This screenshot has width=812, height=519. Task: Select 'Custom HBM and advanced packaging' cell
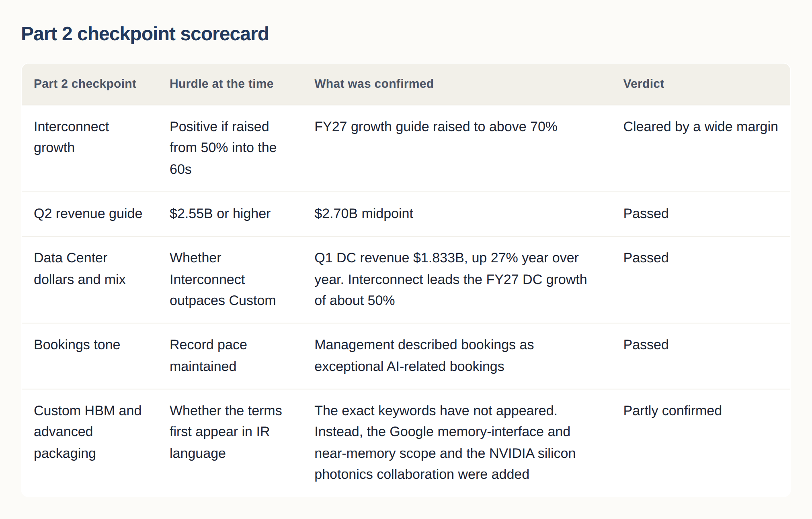tap(88, 432)
